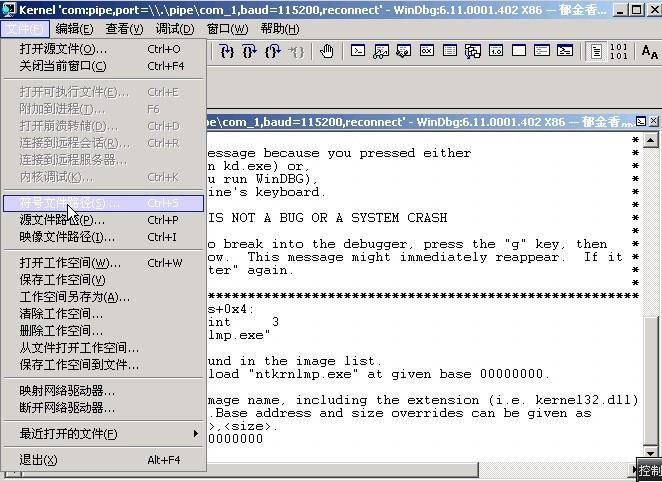Choose 断开网络驱动器... menu entry
The height and width of the screenshot is (482, 662).
(103, 408)
